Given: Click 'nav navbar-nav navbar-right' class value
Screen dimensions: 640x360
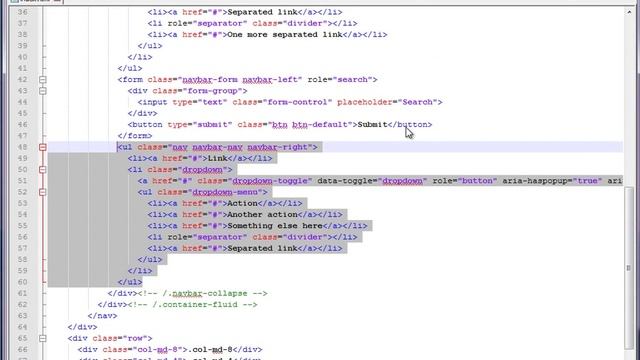Looking at the screenshot, I should click(240, 147).
